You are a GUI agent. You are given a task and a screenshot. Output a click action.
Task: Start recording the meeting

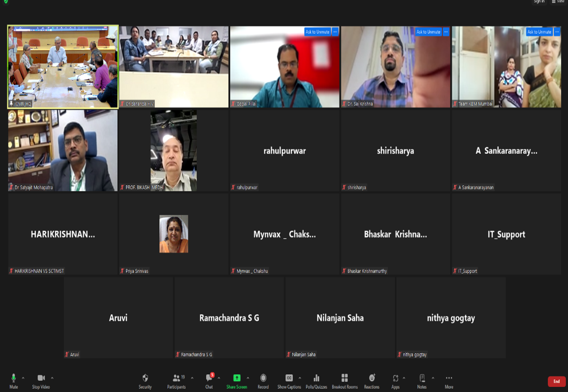(x=263, y=381)
